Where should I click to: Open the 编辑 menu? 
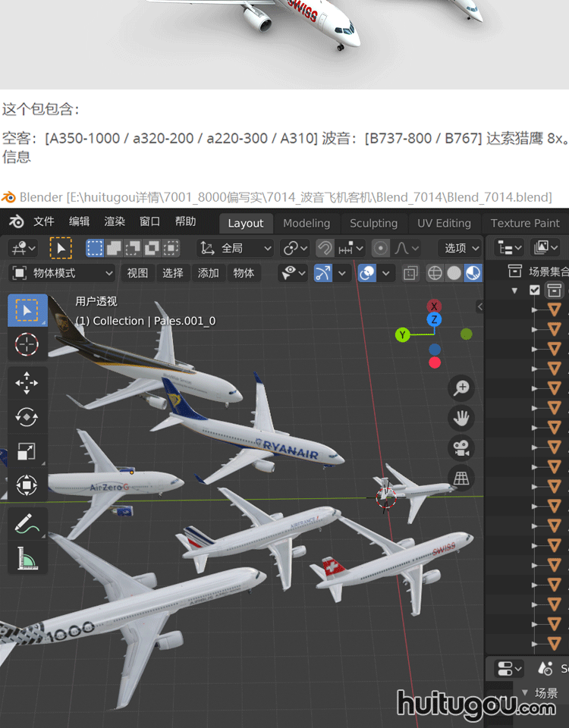pyautogui.click(x=79, y=222)
